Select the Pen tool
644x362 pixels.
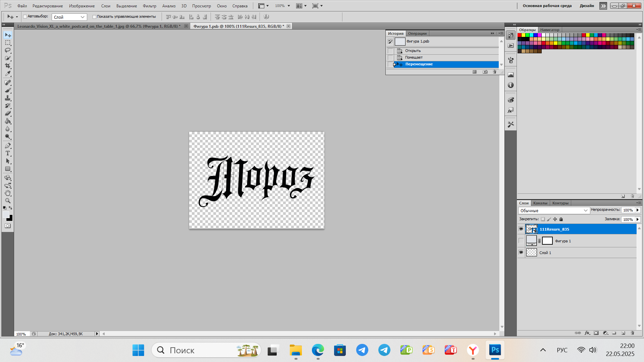coord(8,146)
